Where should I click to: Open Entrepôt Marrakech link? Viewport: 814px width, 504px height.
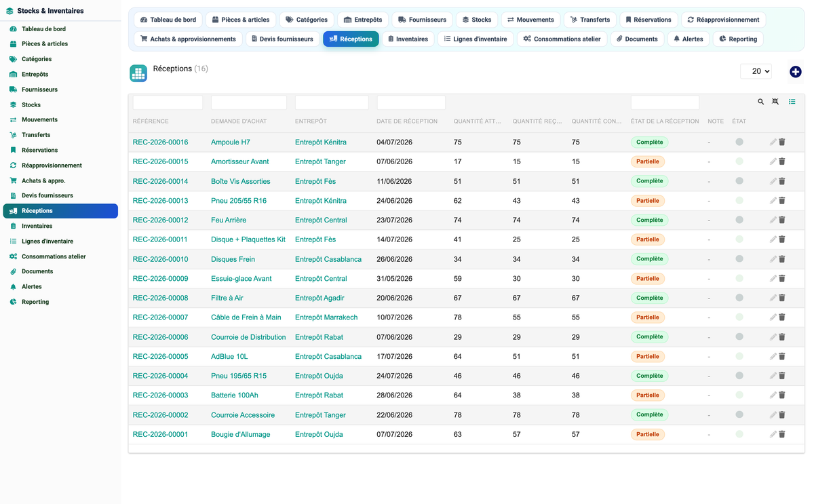[326, 317]
